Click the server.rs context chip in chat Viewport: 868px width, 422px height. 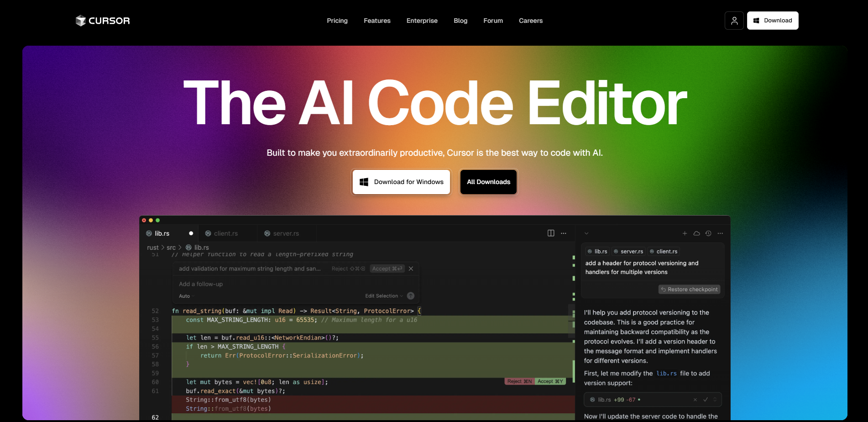pyautogui.click(x=628, y=252)
